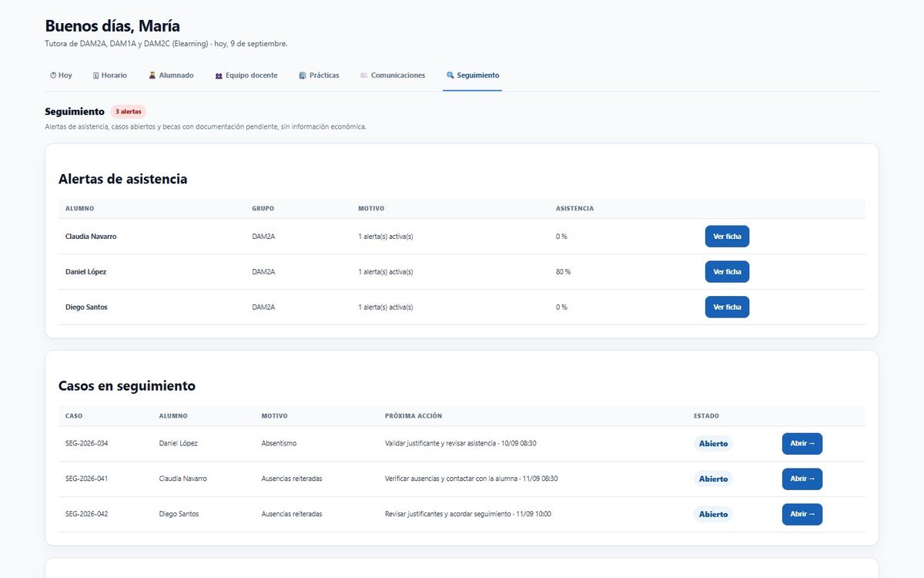
Task: Click the ASISTENCIA column header
Action: point(574,209)
